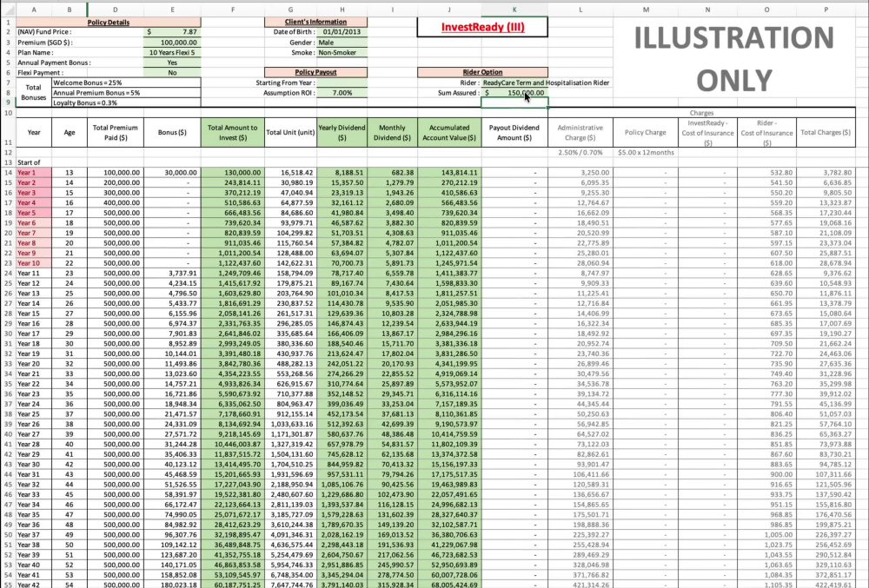Viewport: 869px width, 588px height.
Task: Select the Date of Birth 01/01/2013 cell
Action: point(342,32)
